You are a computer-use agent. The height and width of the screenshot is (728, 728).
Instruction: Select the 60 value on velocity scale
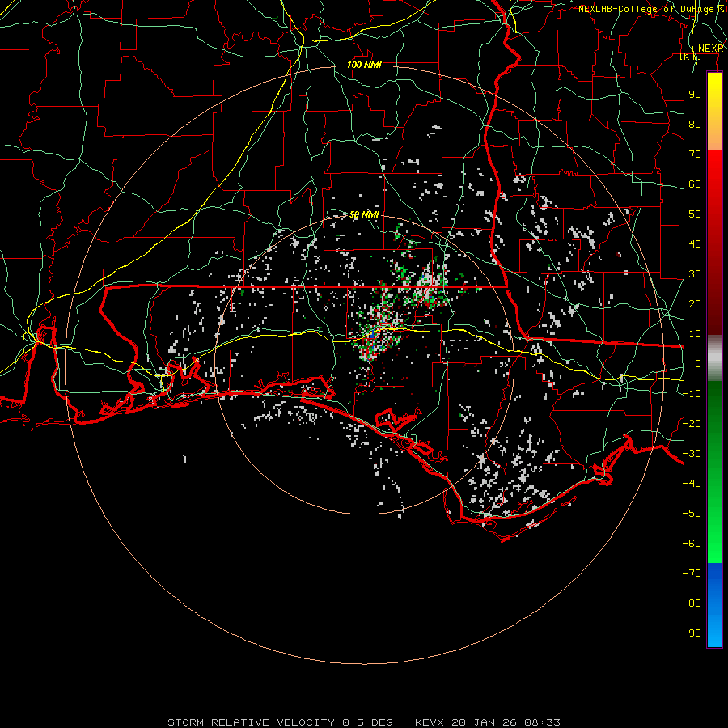pos(695,184)
